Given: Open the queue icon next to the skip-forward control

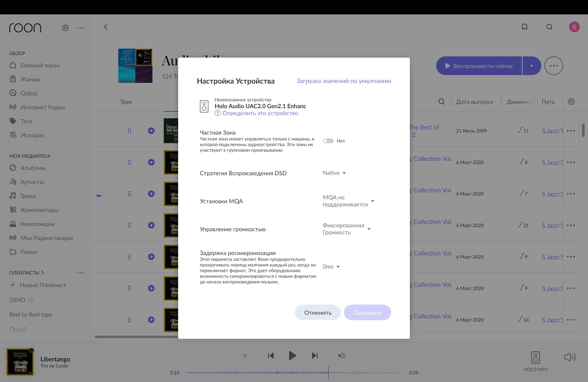Looking at the screenshot, I should (x=342, y=355).
